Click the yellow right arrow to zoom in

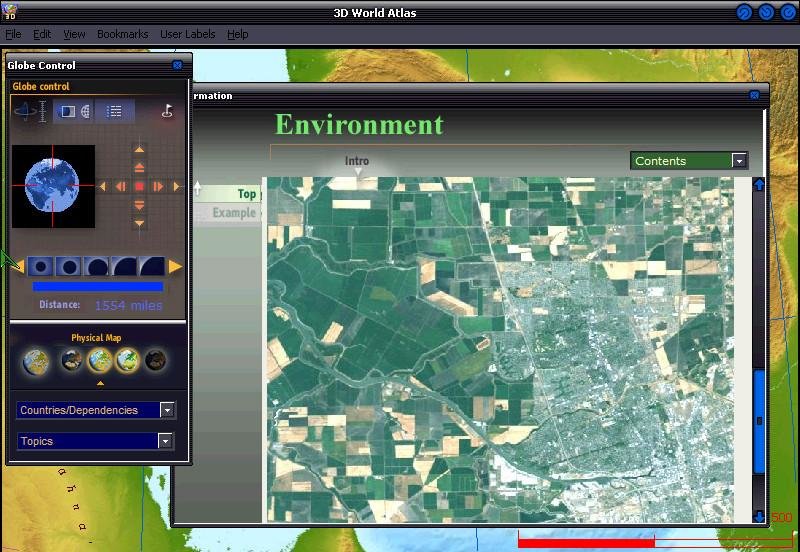(x=175, y=266)
